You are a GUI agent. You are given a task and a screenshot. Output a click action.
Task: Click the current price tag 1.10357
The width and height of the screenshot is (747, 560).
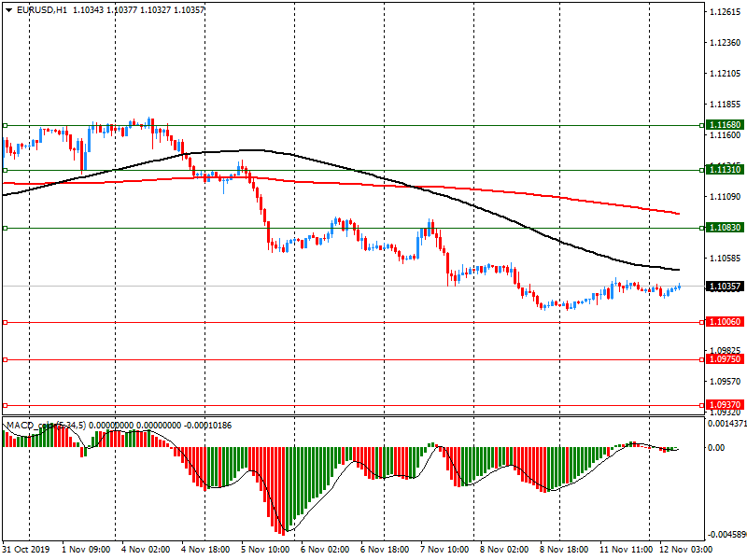point(725,287)
